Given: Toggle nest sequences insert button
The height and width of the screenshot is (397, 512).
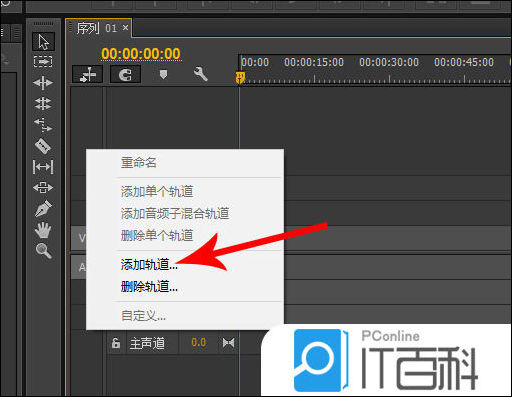Looking at the screenshot, I should [88, 74].
